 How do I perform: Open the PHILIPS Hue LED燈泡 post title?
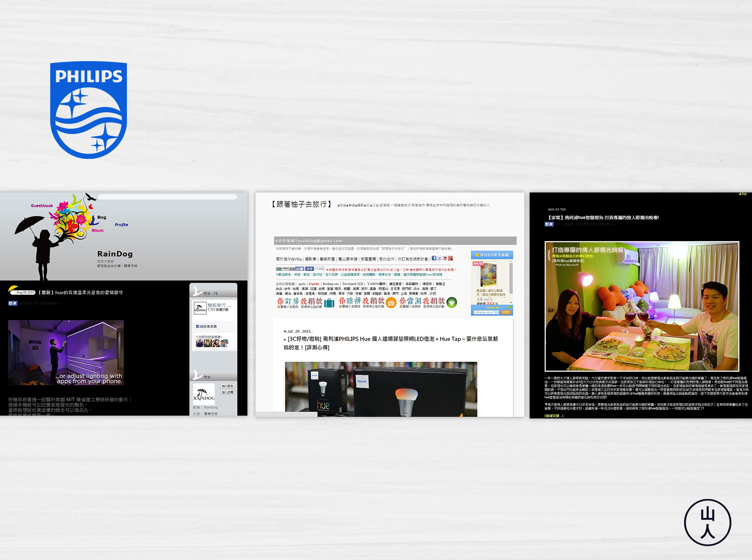pos(391,343)
